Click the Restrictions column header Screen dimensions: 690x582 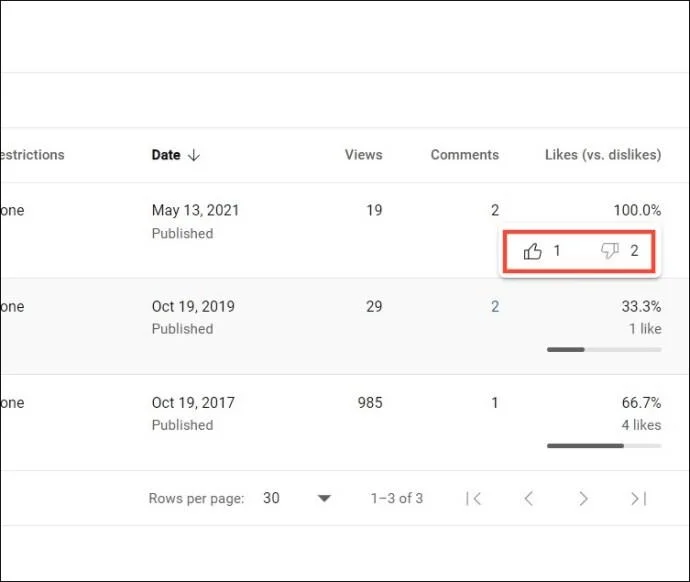32,155
